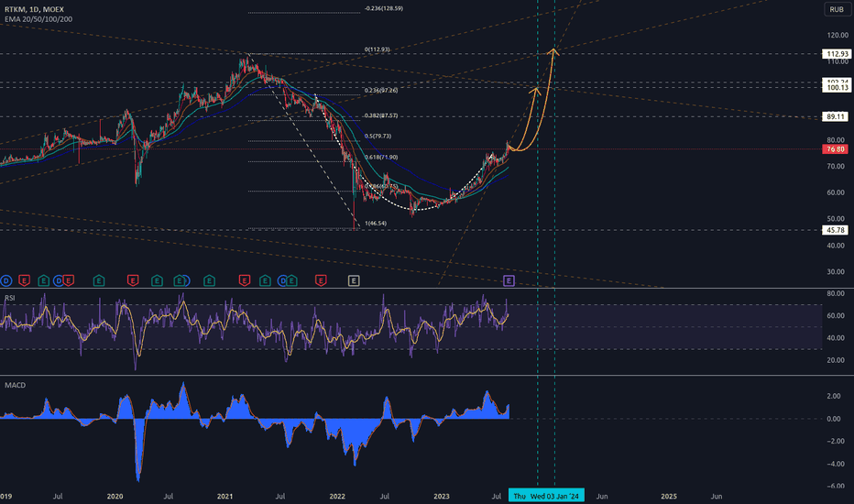Image resolution: width=854 pixels, height=504 pixels.
Task: Click the green E marker before 2020
Action: click(x=99, y=281)
